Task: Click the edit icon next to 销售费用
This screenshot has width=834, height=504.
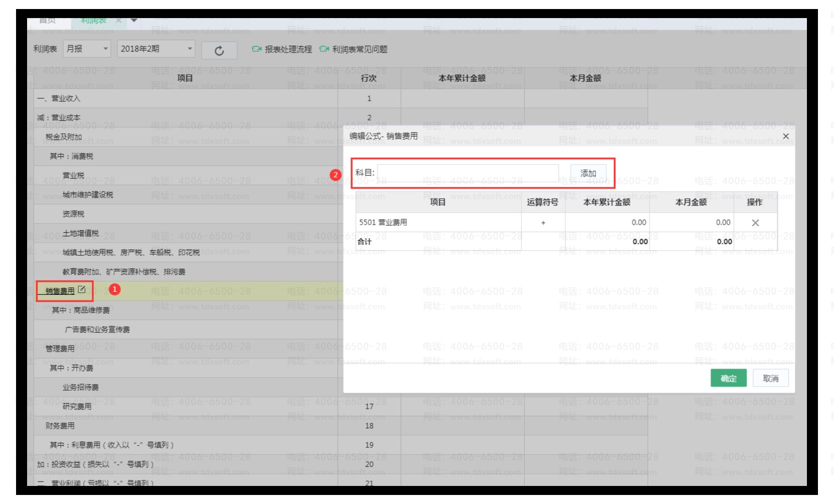Action: 82,289
